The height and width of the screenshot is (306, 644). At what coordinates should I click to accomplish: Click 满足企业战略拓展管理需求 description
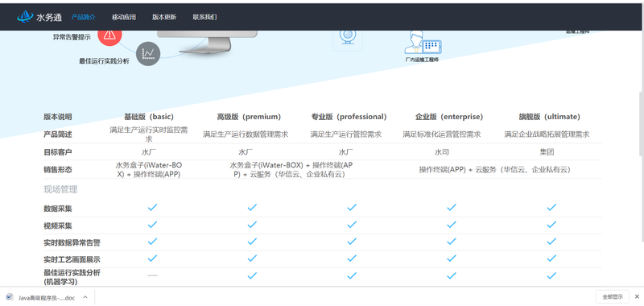coord(547,134)
